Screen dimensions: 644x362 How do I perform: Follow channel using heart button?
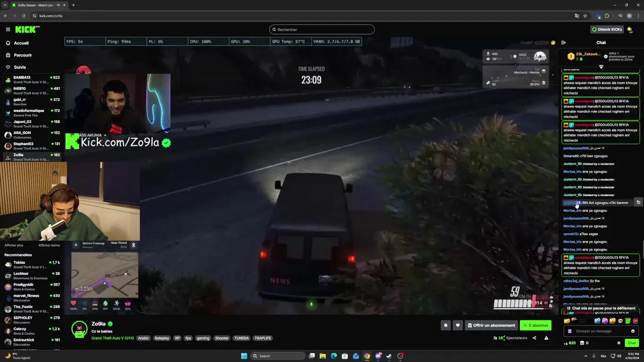click(457, 325)
